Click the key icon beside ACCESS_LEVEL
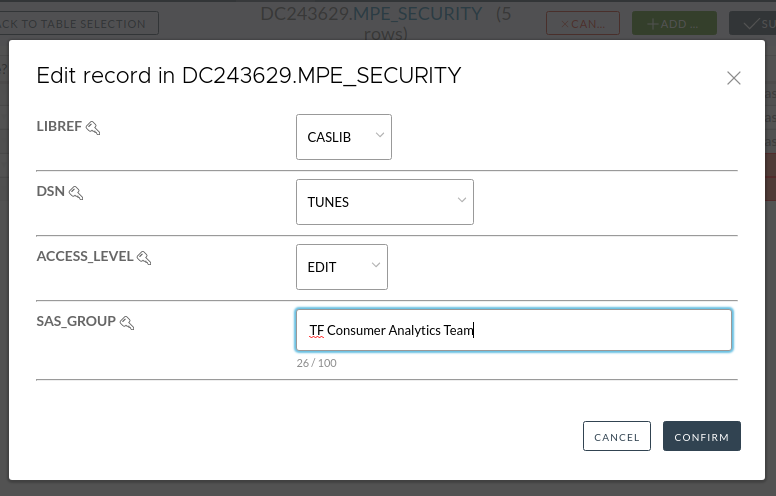Screen dimensions: 776x496 click(144, 257)
